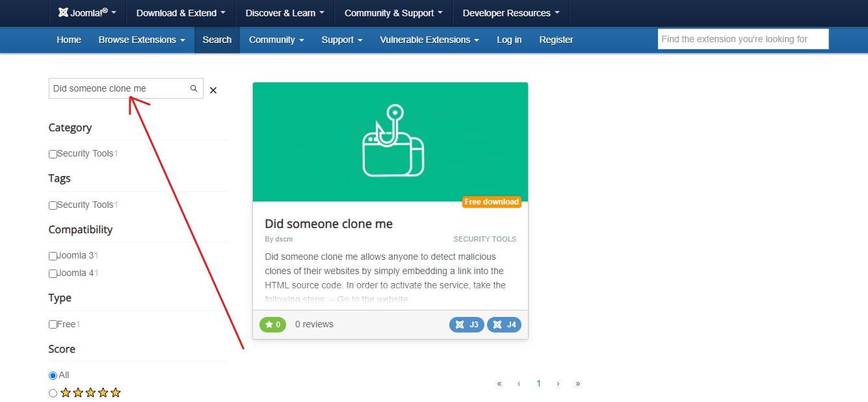
Task: Click the Tags filter heading
Action: tap(60, 179)
